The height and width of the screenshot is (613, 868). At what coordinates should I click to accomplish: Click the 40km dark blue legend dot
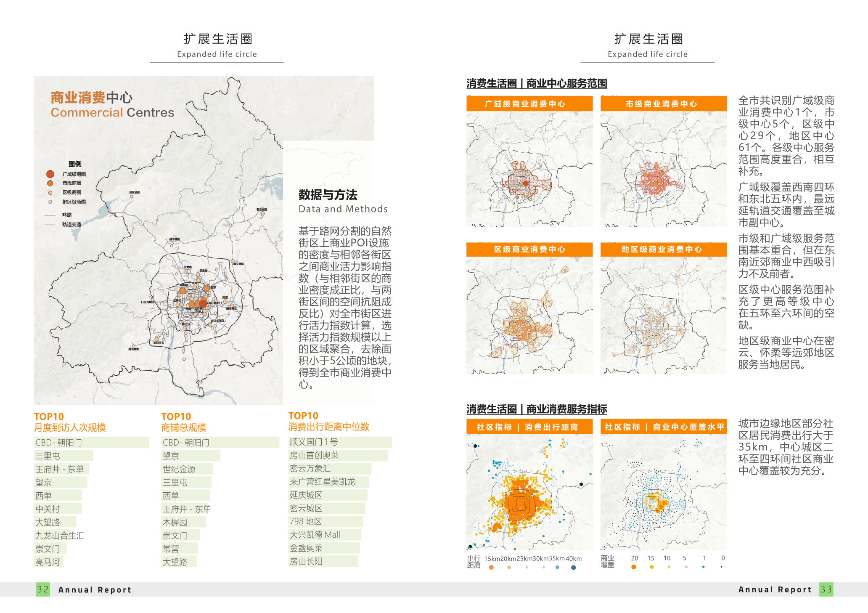(x=573, y=568)
